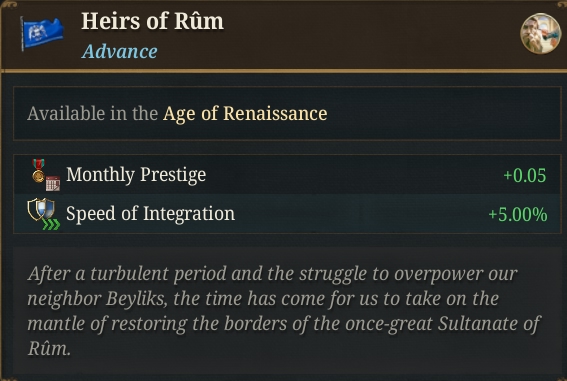Select the Speed of Integration row
Screen dimensions: 567x381
(x=287, y=214)
